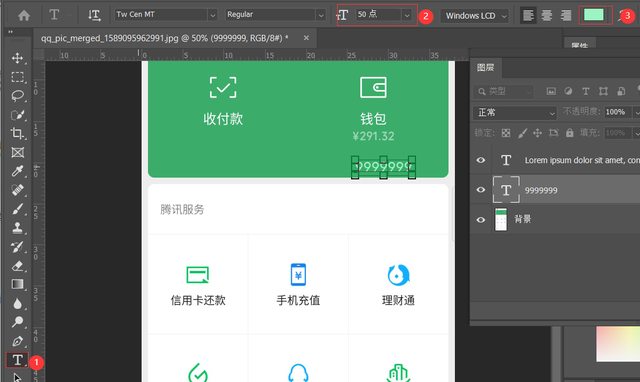Filter layers by pixel layer icon

click(x=551, y=91)
